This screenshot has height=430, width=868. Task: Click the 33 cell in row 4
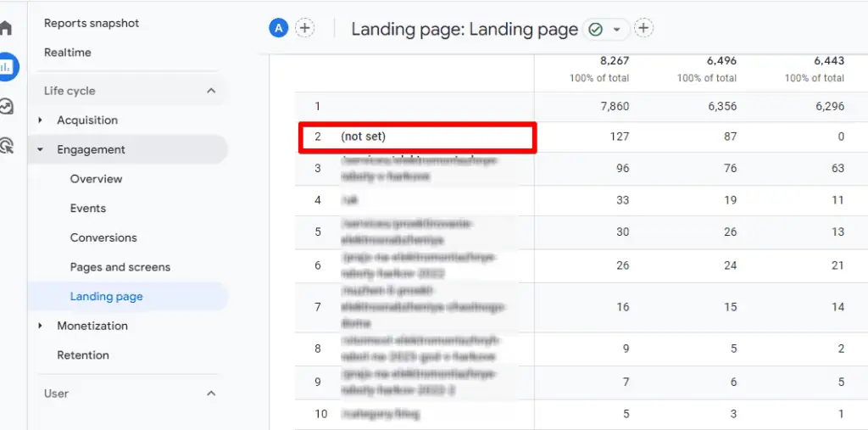(623, 200)
